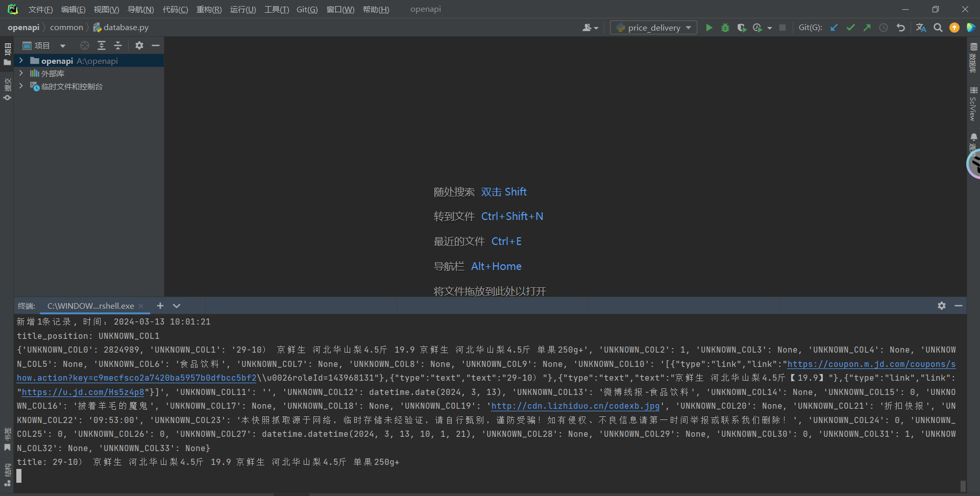Click common breadcrumb in navigation bar

(66, 27)
